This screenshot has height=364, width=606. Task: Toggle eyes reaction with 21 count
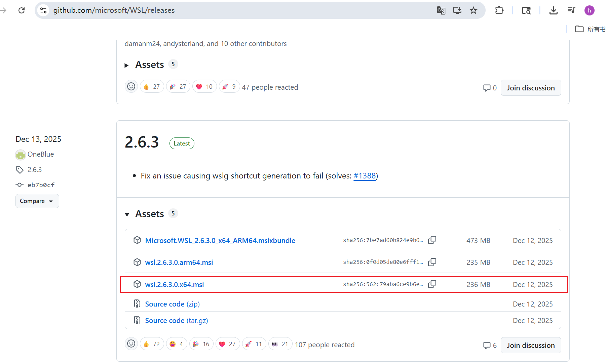coord(280,344)
